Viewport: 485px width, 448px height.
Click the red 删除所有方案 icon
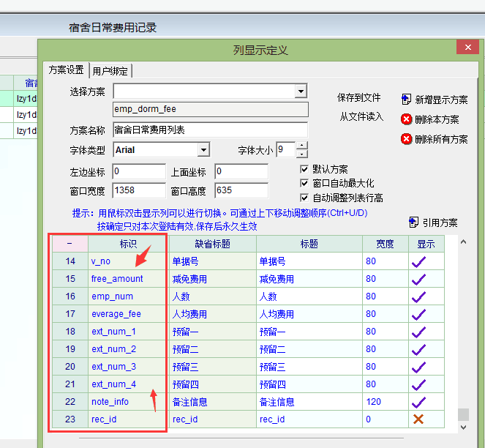407,139
